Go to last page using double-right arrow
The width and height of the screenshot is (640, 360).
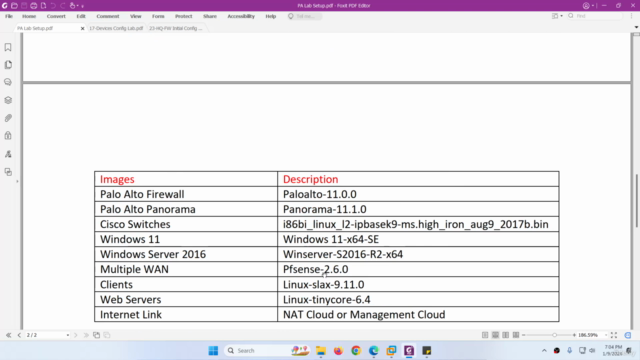[86, 335]
